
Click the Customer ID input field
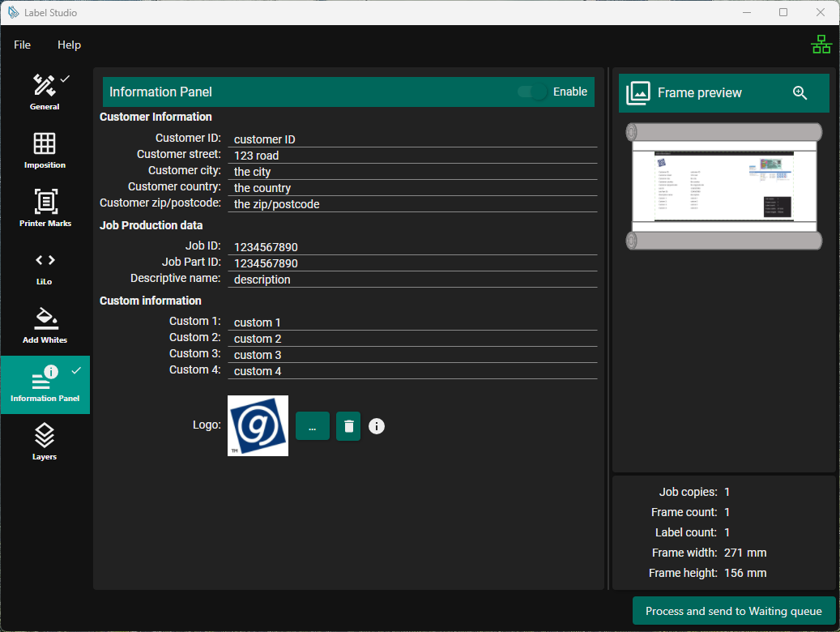pos(413,139)
